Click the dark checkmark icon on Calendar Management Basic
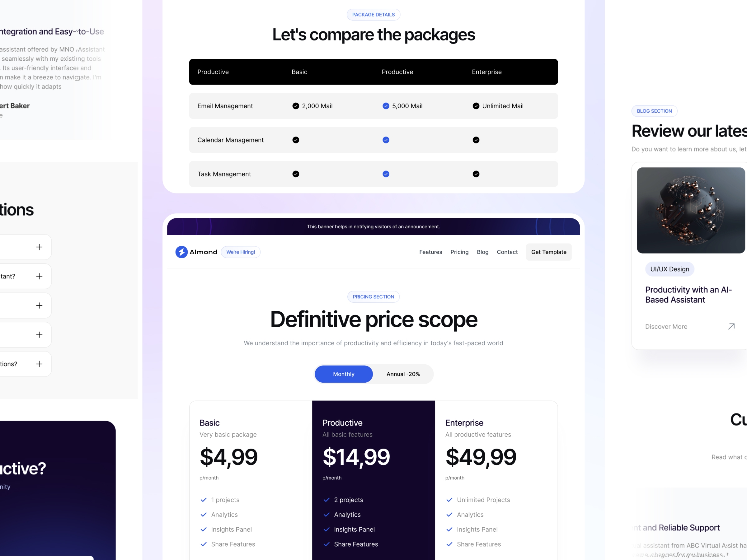Screen dimensions: 747x560 (296, 140)
